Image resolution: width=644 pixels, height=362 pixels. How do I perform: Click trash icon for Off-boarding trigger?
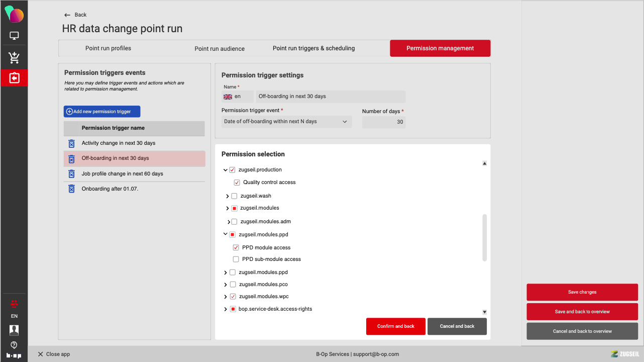(x=71, y=158)
